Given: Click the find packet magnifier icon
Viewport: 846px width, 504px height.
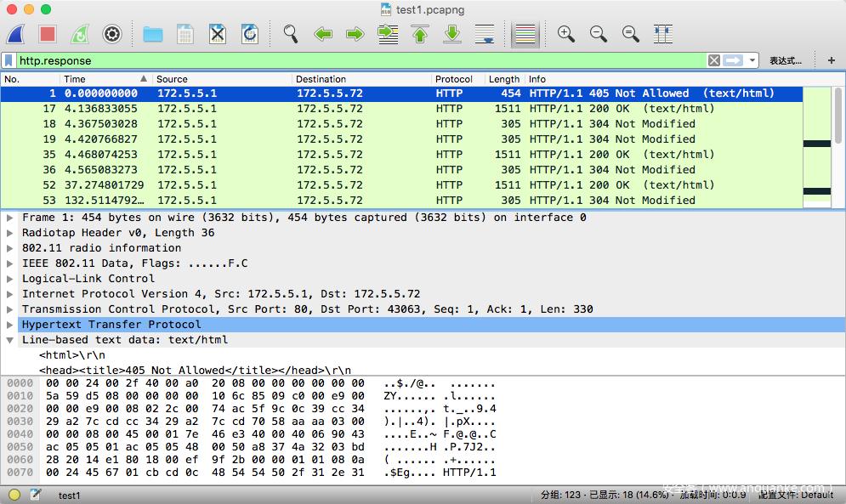Looking at the screenshot, I should (291, 34).
